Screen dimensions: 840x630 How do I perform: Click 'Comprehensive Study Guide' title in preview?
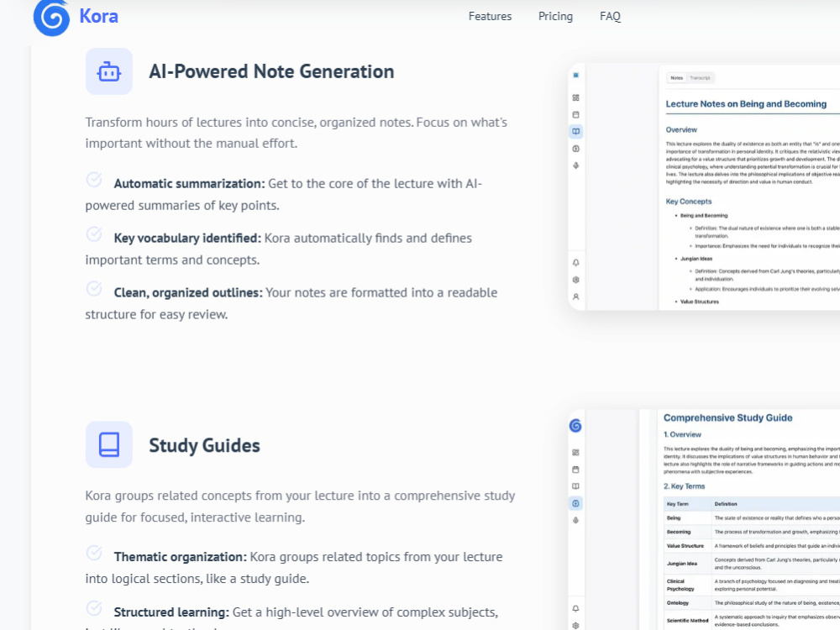[727, 417]
